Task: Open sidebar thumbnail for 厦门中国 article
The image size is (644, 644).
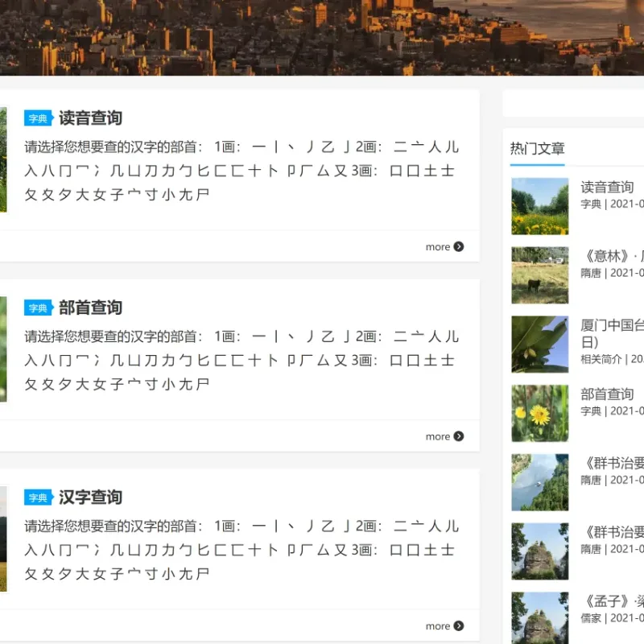Action: [539, 345]
